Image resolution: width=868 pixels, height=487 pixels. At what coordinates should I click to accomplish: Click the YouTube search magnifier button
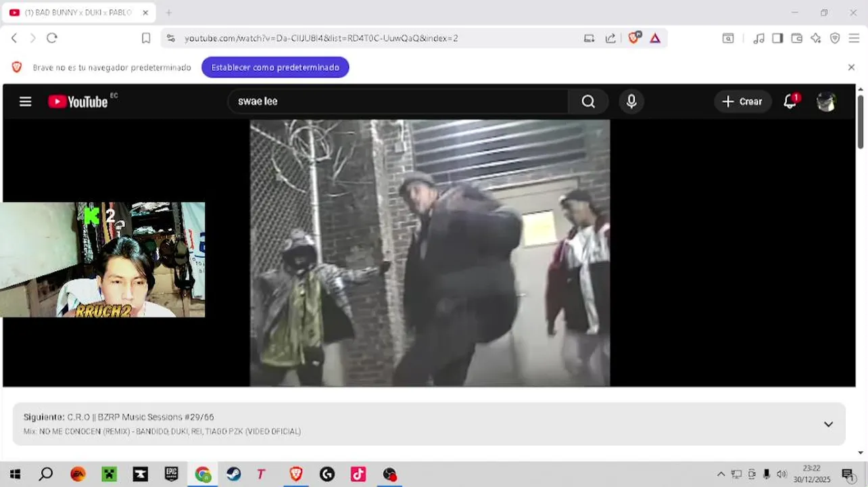point(588,101)
